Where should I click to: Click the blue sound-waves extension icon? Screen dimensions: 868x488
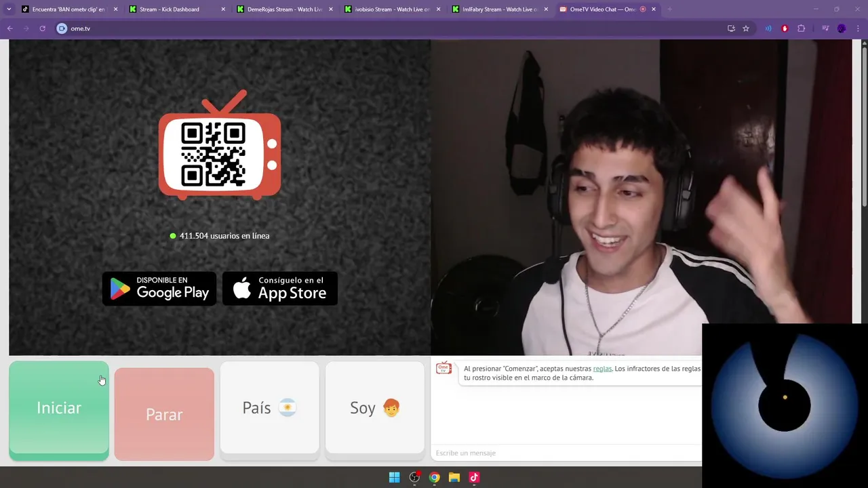[768, 28]
